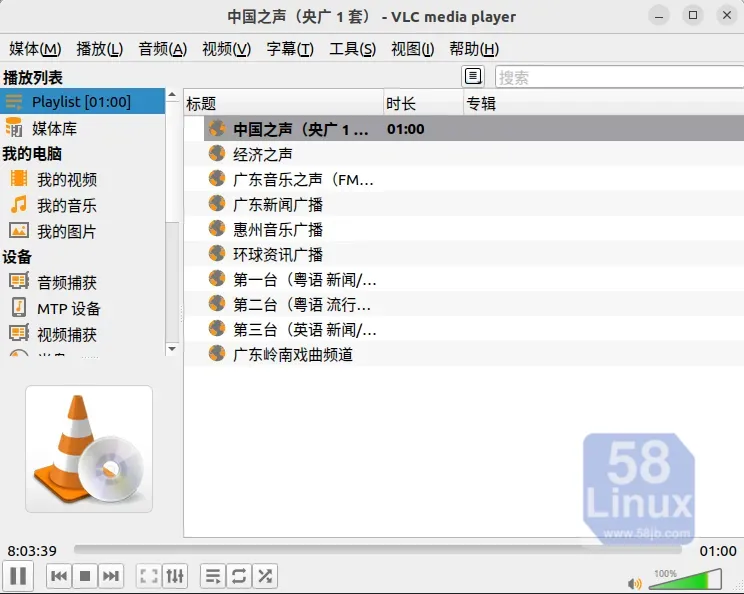Click the 媒体库 database icon

[14, 127]
